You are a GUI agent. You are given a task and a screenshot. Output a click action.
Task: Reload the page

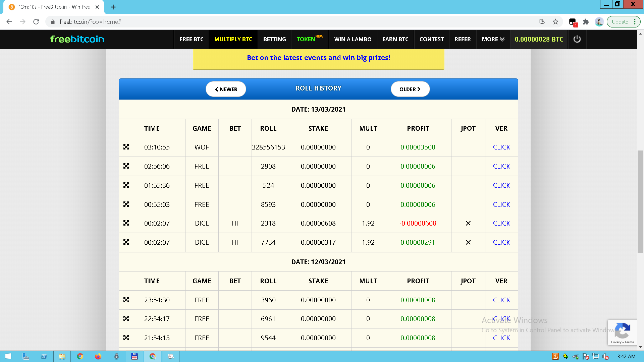click(36, 22)
